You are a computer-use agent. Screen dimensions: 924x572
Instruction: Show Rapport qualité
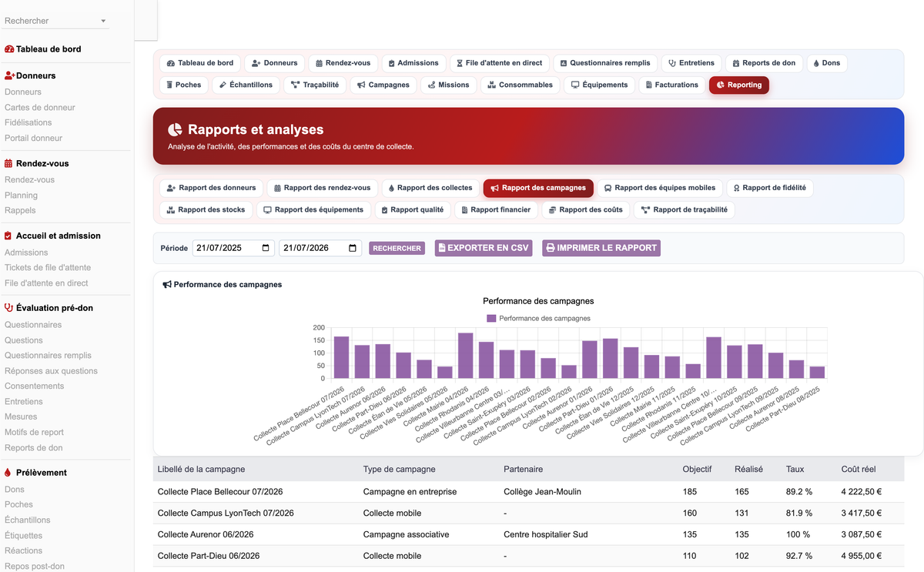coord(413,209)
